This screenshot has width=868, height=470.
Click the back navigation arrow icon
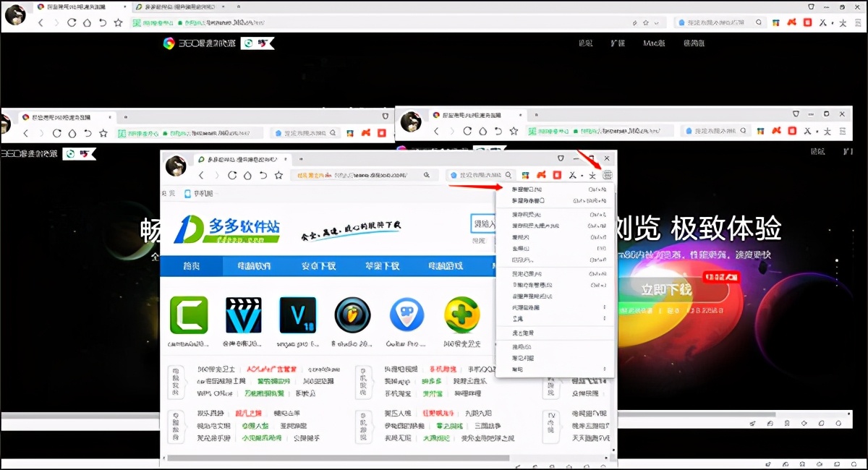click(x=201, y=175)
